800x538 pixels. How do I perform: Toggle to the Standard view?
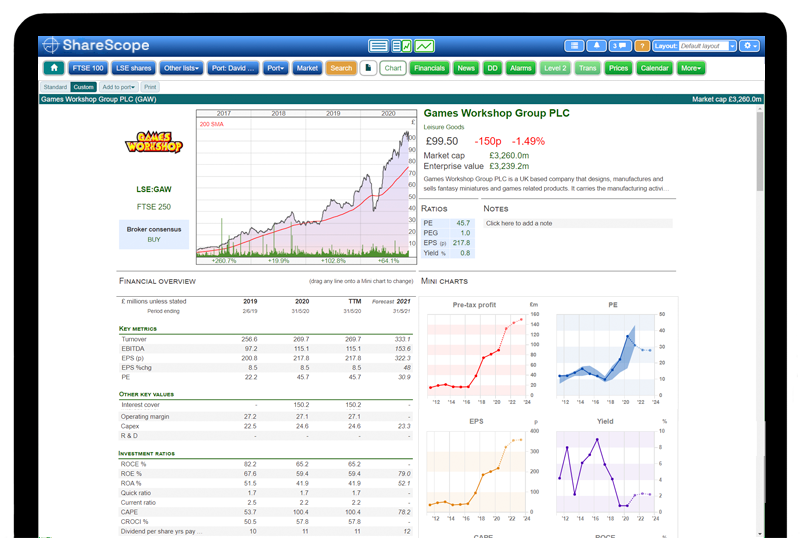tap(55, 87)
